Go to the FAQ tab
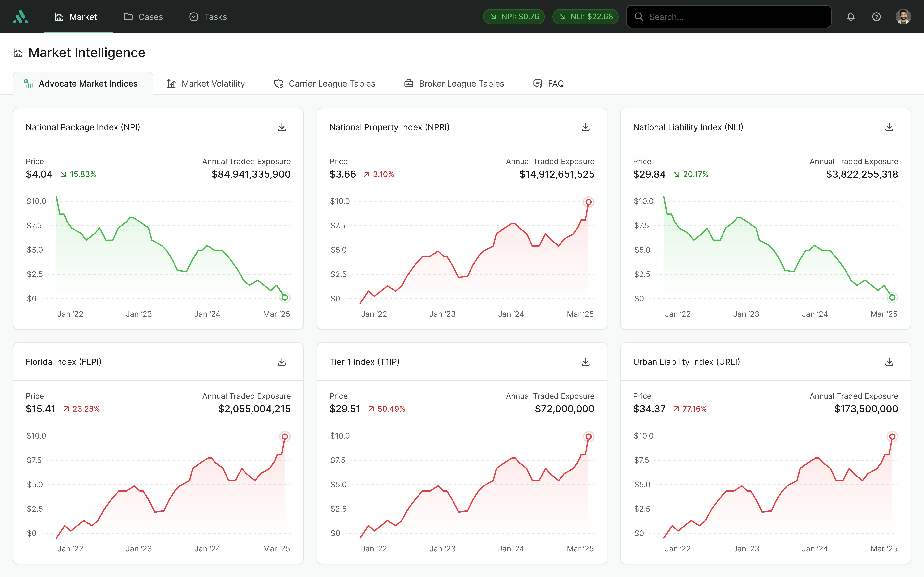This screenshot has width=924, height=577. point(548,84)
